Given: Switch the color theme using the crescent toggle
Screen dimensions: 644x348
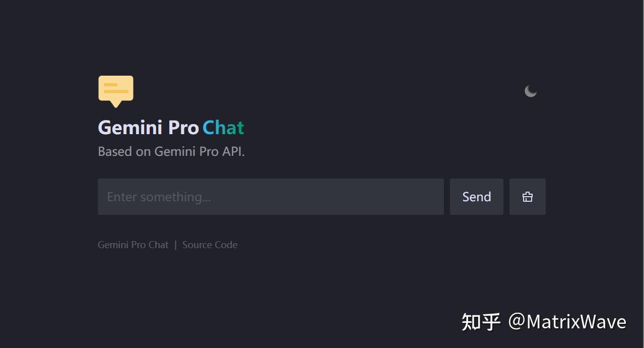Looking at the screenshot, I should pyautogui.click(x=531, y=91).
